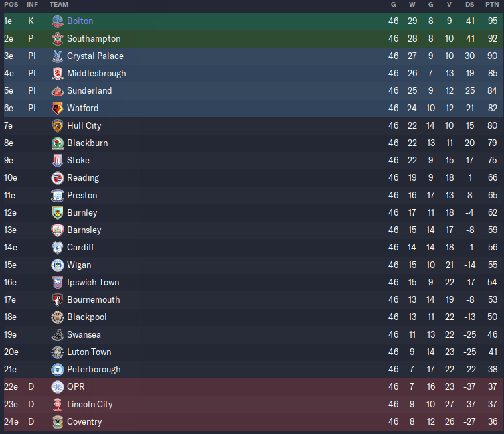Click the Watford club logo
The width and height of the screenshot is (504, 434).
[x=58, y=108]
